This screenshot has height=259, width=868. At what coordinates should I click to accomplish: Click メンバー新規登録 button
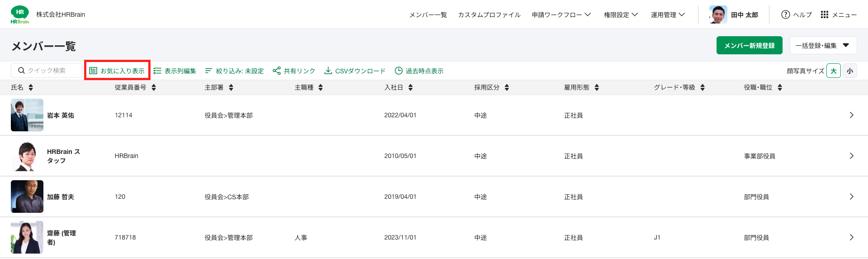750,45
